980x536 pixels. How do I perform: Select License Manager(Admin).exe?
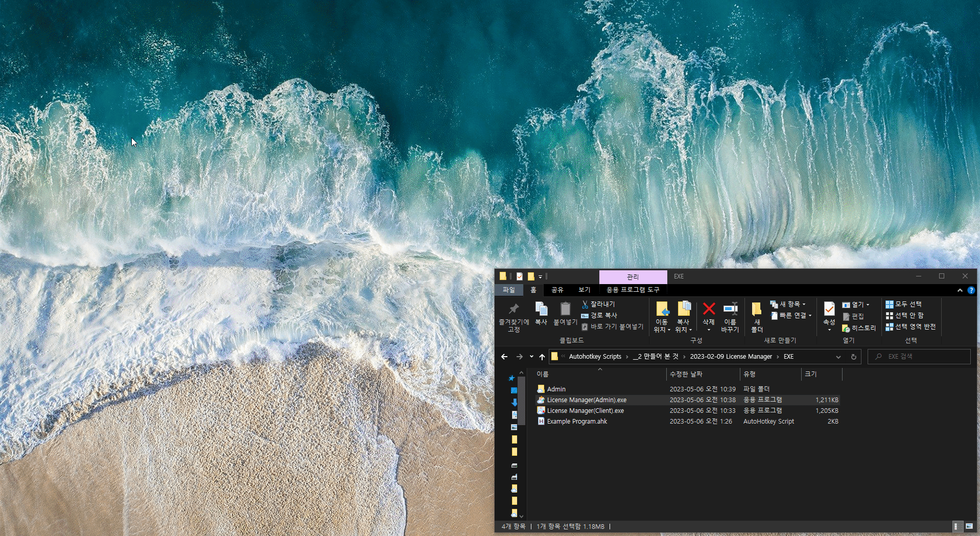point(587,400)
